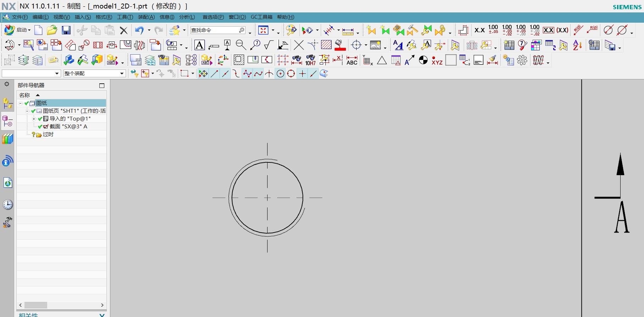The width and height of the screenshot is (644, 317).
Task: Open the Reuse Library books sidebar tab
Action: point(7,139)
